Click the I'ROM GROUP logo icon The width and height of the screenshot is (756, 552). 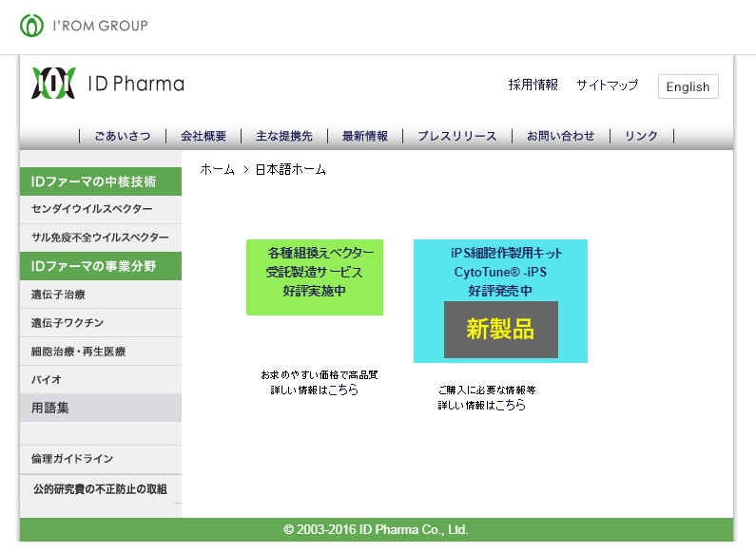point(31,26)
